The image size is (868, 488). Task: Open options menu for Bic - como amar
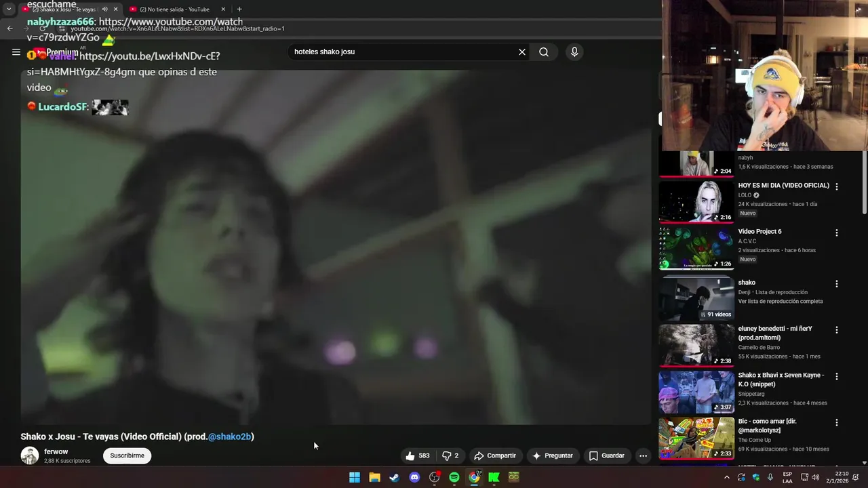[x=836, y=422]
